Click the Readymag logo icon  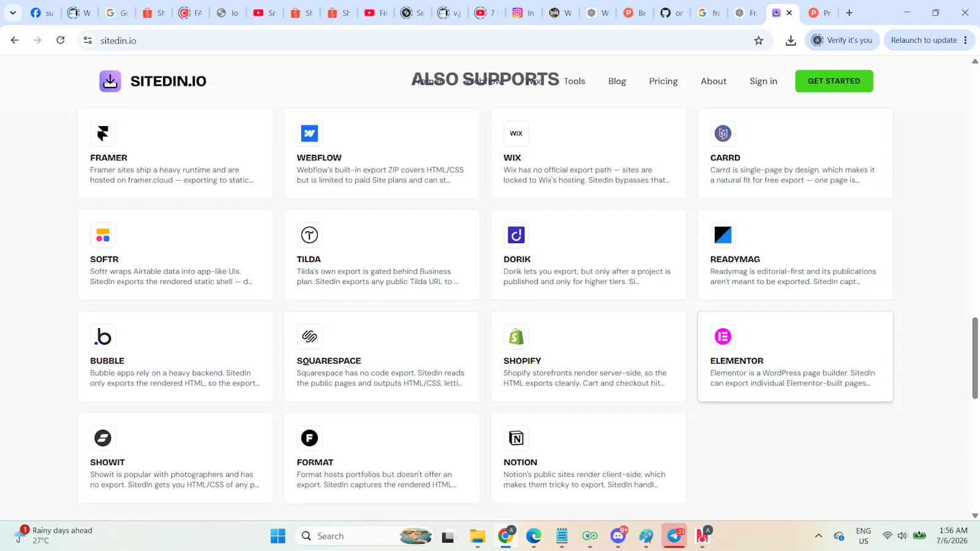723,235
